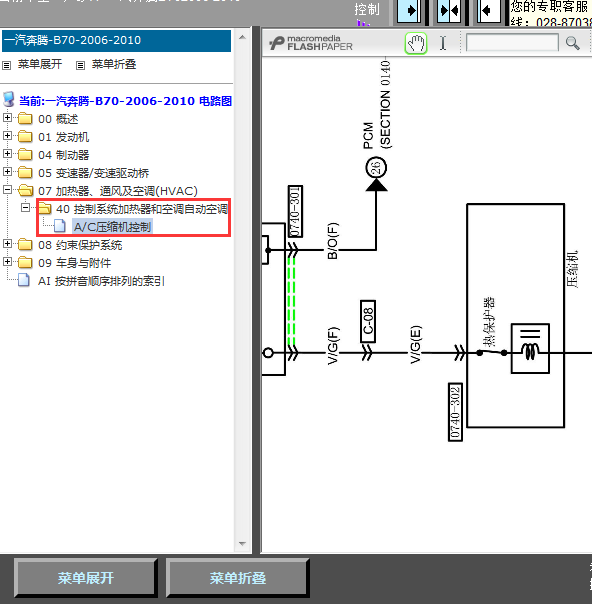Click the V/G(F) wire label
Viewport: 592px width, 604px height.
[332, 346]
